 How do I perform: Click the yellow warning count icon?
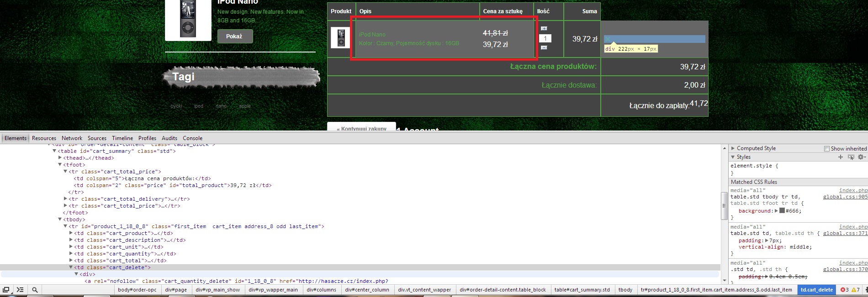(854, 290)
